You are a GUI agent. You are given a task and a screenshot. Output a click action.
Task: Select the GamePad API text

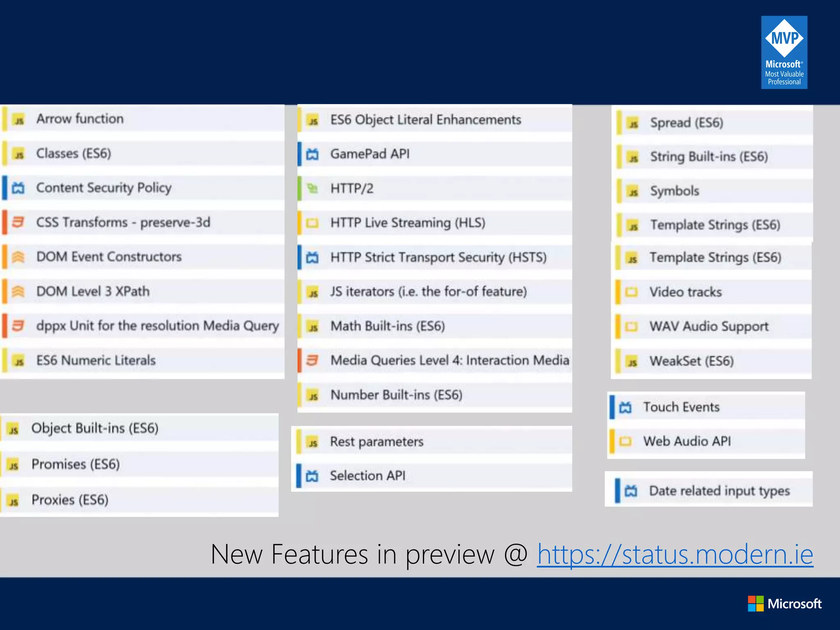click(370, 154)
